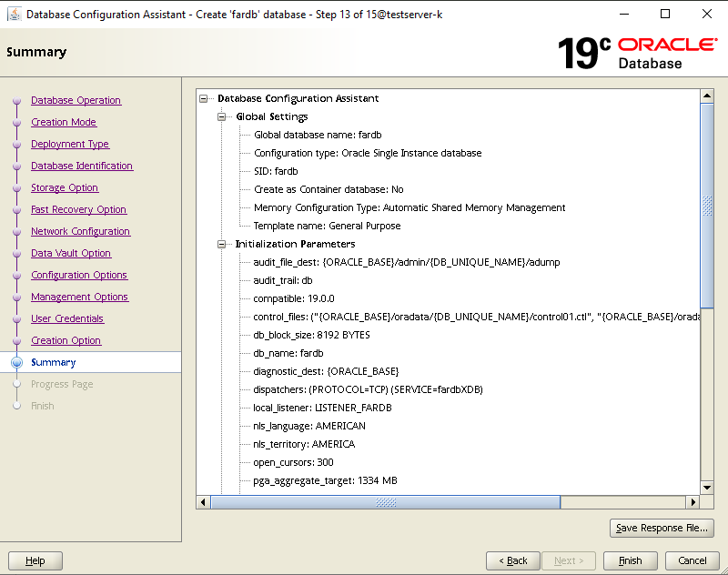Screen dimensions: 728x575
Task: Save the Response File
Action: tap(662, 528)
